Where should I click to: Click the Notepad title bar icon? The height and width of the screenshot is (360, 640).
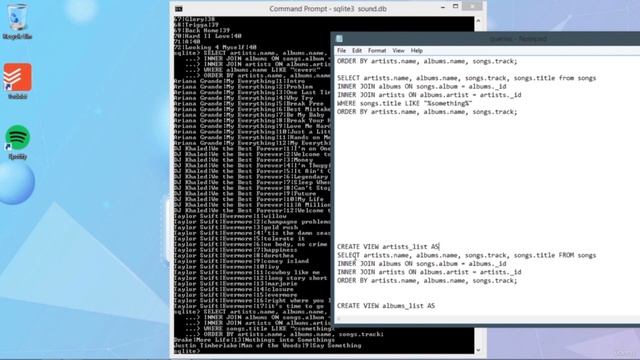tap(339, 39)
